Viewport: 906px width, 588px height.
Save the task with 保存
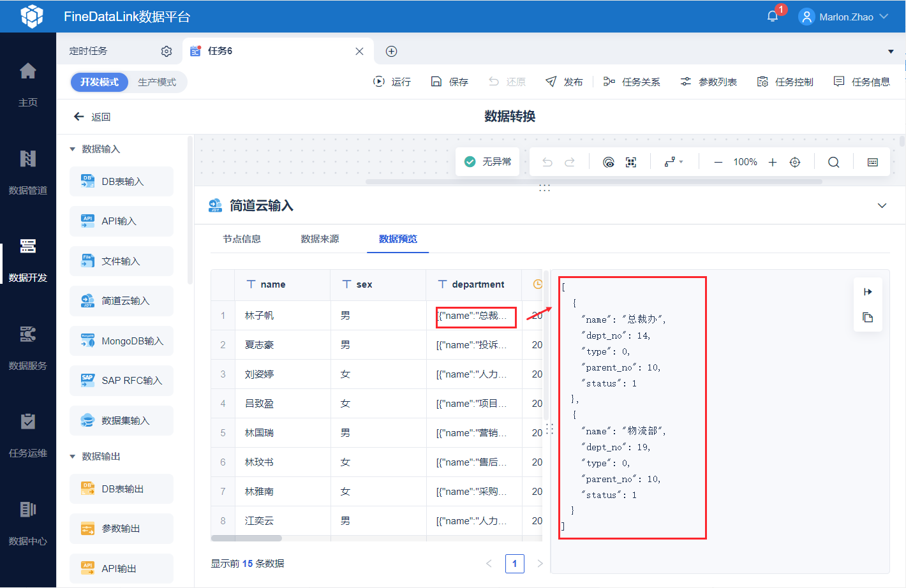[x=449, y=82]
